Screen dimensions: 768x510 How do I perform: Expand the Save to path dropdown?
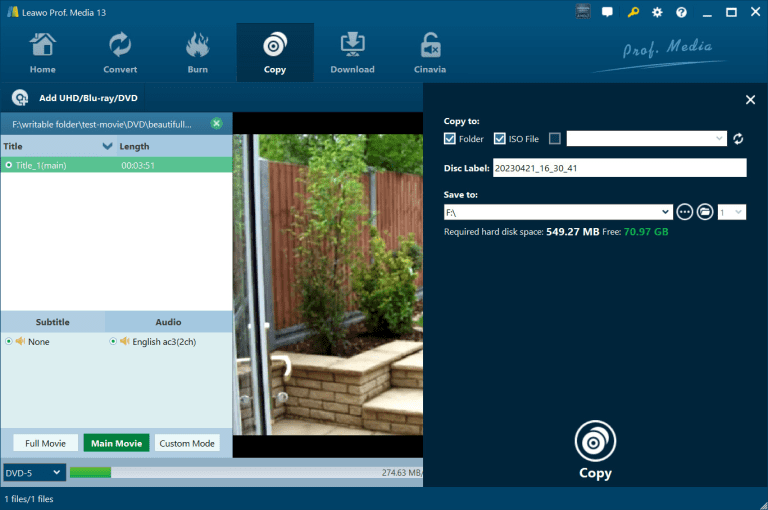666,212
